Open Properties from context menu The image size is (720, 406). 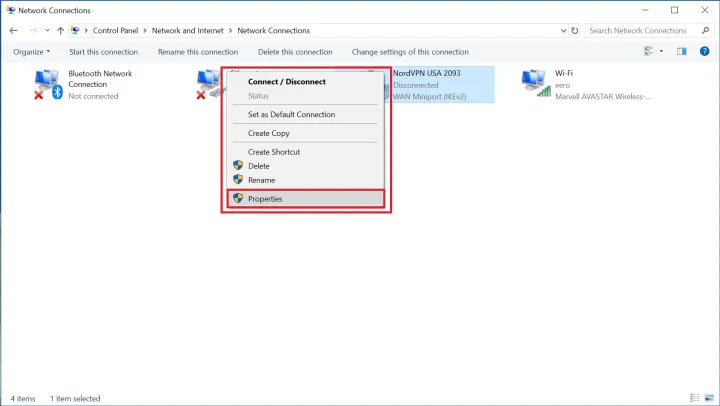point(306,199)
